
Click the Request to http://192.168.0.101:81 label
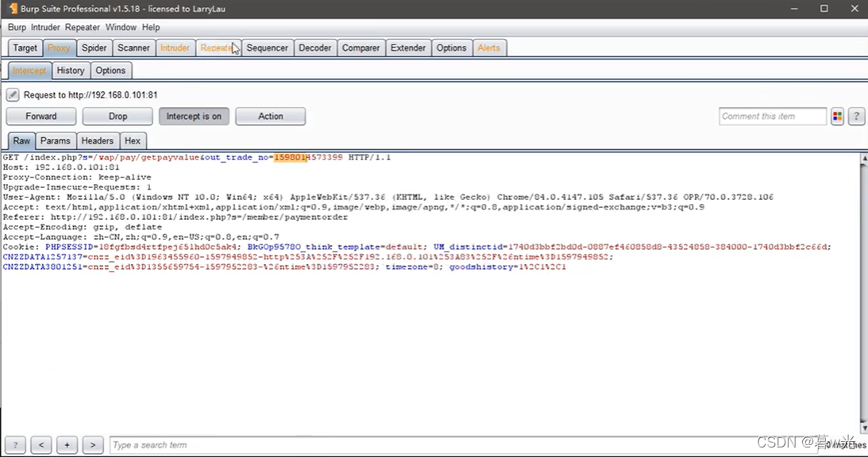pyautogui.click(x=91, y=95)
